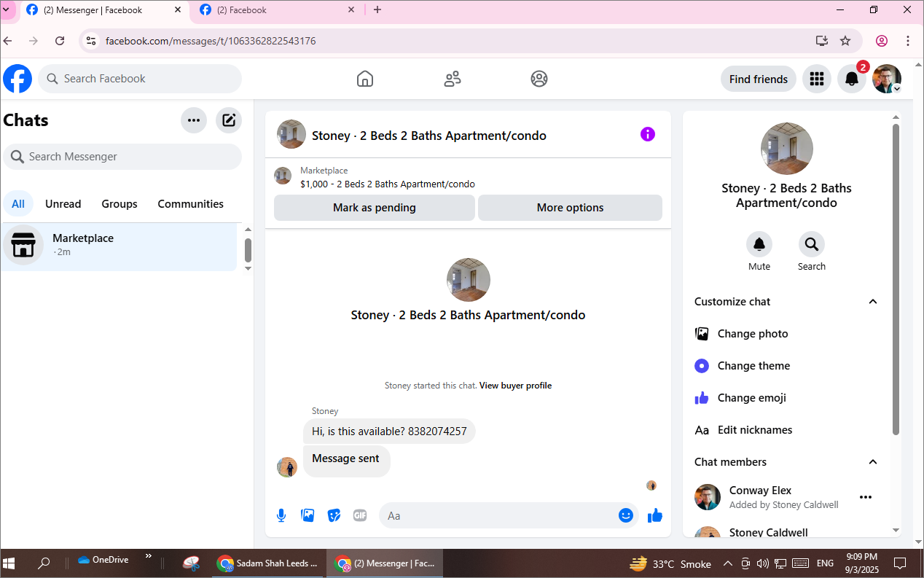Select the Groups chats filter
The height and width of the screenshot is (578, 924).
pos(120,204)
